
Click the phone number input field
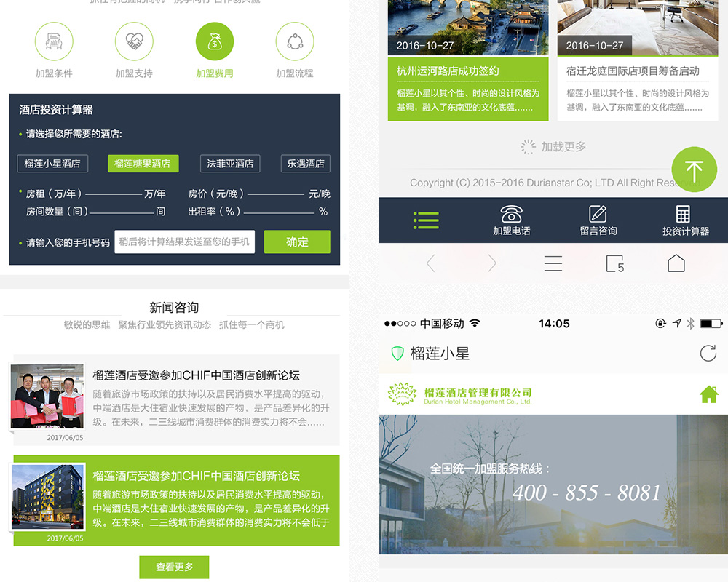pyautogui.click(x=185, y=242)
